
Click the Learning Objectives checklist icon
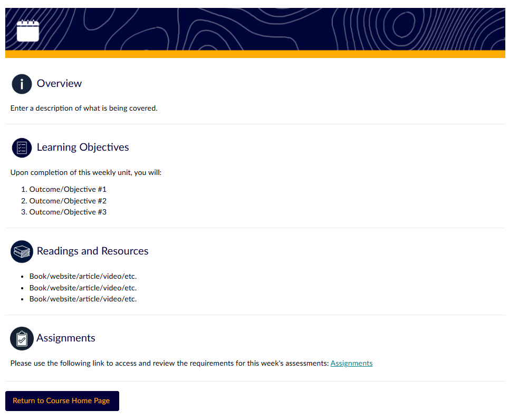[x=22, y=148]
